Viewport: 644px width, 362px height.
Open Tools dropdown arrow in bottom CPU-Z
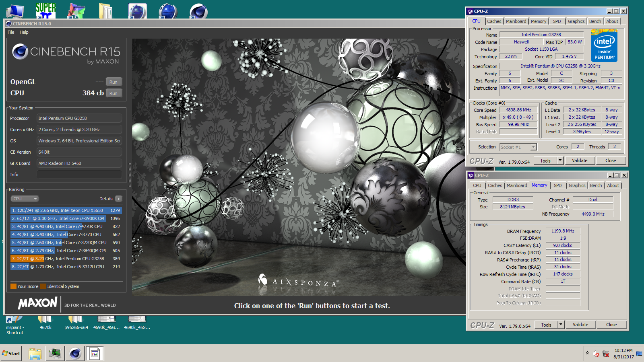560,325
